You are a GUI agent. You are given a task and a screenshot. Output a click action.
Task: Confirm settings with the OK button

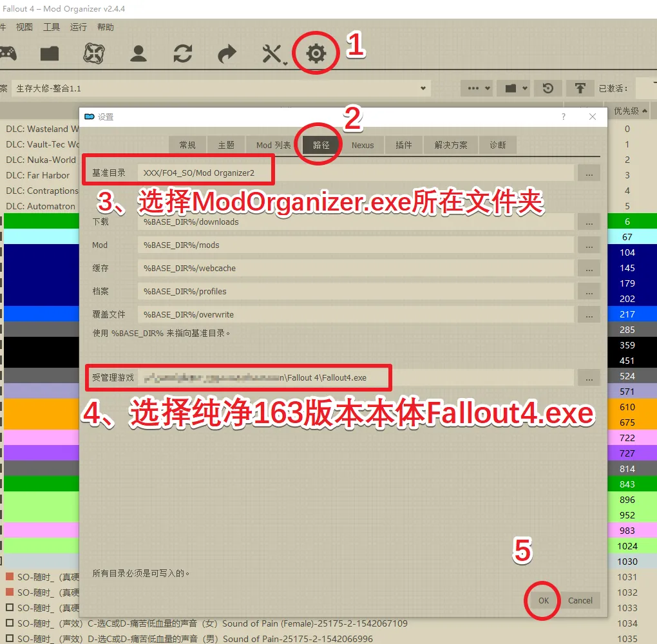[x=543, y=600]
